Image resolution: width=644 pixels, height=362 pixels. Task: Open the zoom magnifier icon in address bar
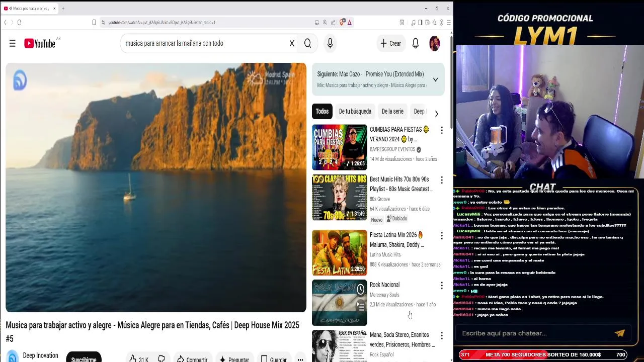325,22
